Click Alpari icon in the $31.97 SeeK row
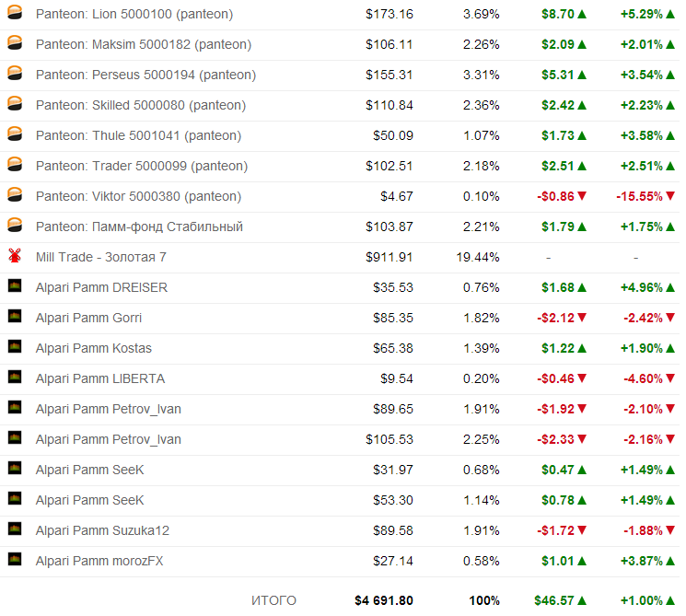This screenshot has height=616, width=686. [x=15, y=468]
